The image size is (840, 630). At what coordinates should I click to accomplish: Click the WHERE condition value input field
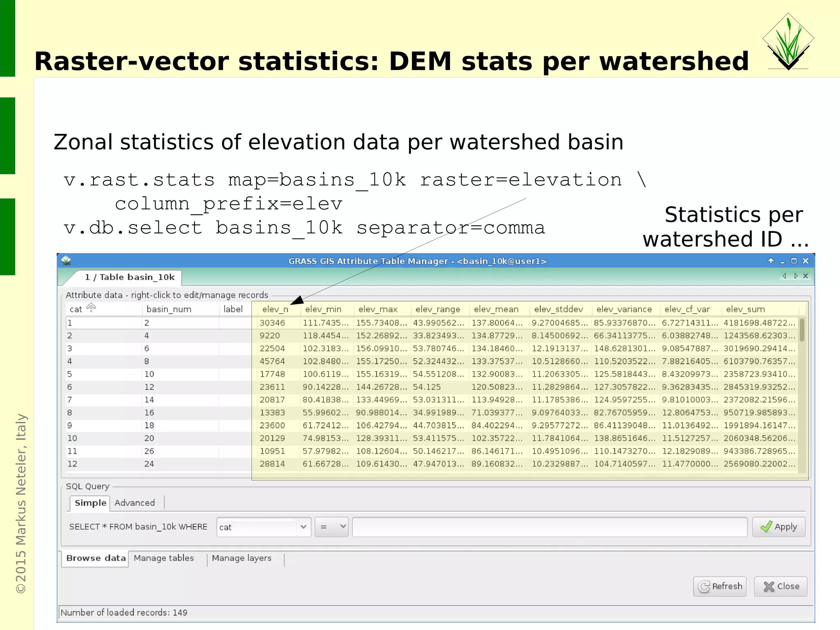coord(550,527)
